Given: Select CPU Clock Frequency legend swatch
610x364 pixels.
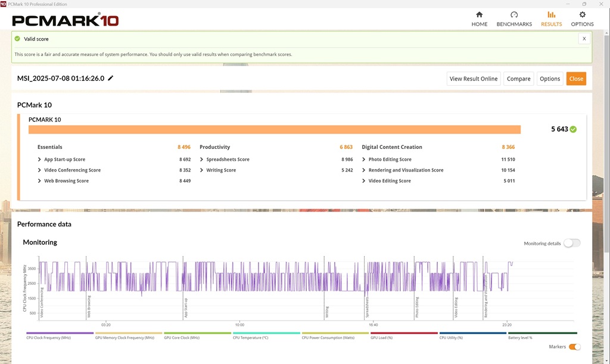Looking at the screenshot, I should click(60, 333).
